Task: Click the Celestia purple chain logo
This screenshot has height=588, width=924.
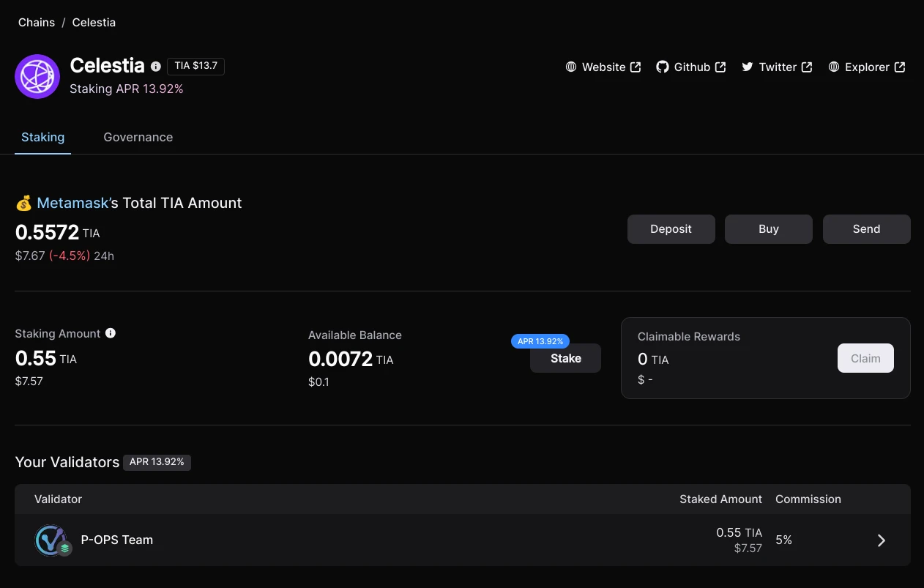Action: pyautogui.click(x=37, y=76)
